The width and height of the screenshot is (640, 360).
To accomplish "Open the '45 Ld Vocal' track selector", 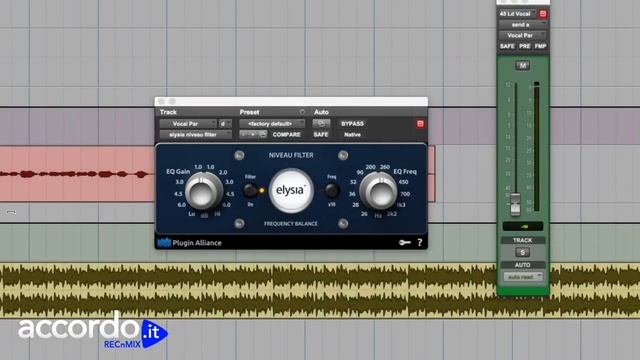I will [517, 14].
